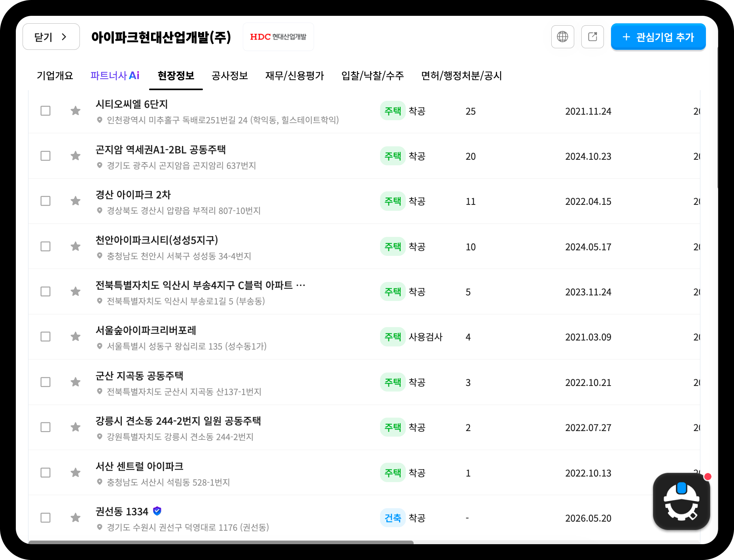Favorite star for 강릉시 견소동 공동주택

coord(76,427)
